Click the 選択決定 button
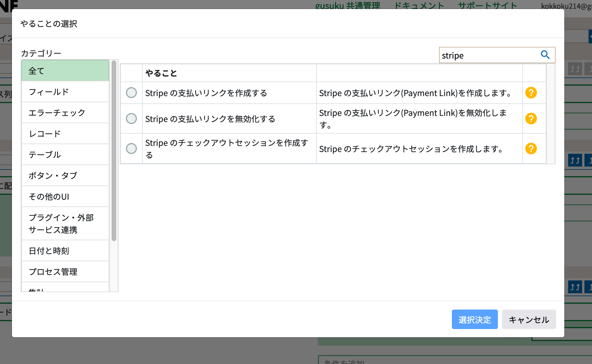Image resolution: width=592 pixels, height=364 pixels. point(475,319)
